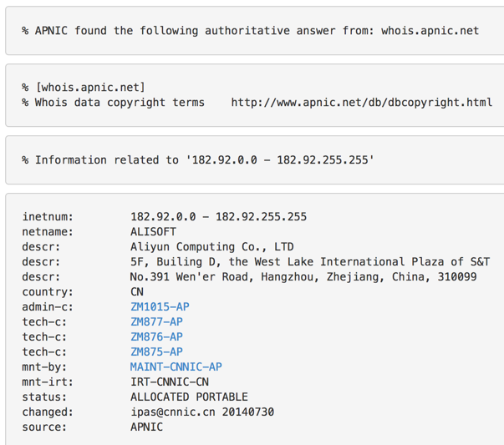
Task: Open the ZM877-AP tech contact link
Action: pyautogui.click(x=156, y=321)
